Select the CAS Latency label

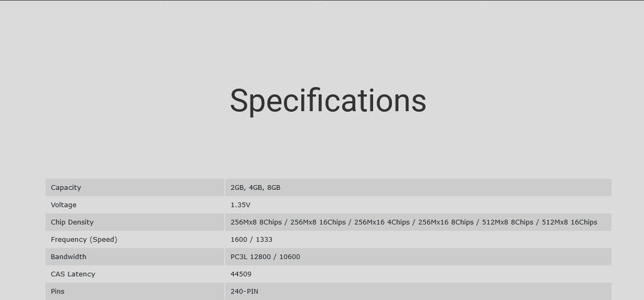(x=73, y=274)
